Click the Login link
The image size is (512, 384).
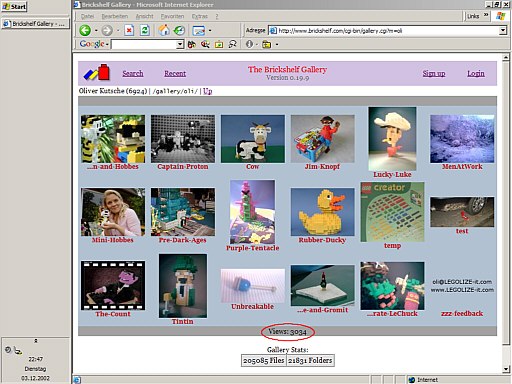tap(476, 73)
